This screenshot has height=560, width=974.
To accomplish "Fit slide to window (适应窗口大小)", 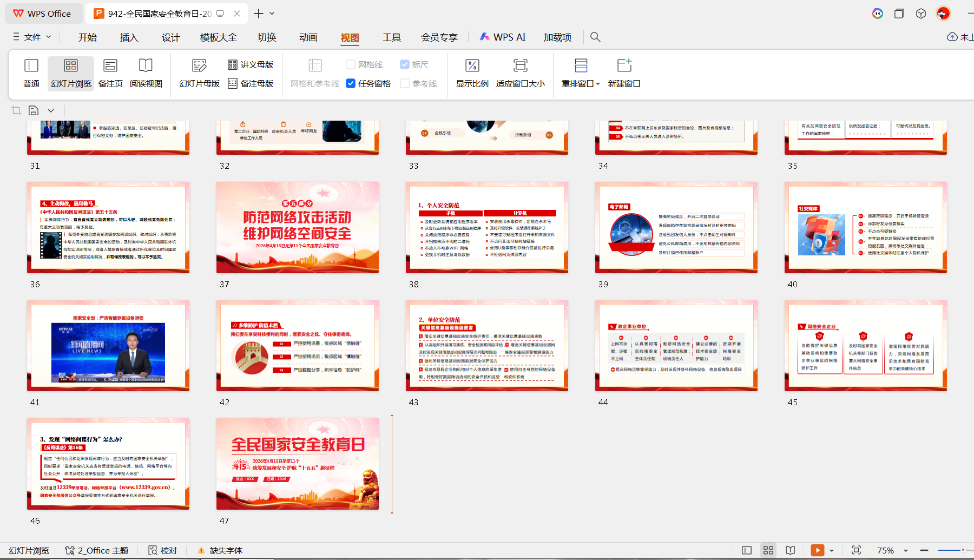I will click(x=520, y=73).
